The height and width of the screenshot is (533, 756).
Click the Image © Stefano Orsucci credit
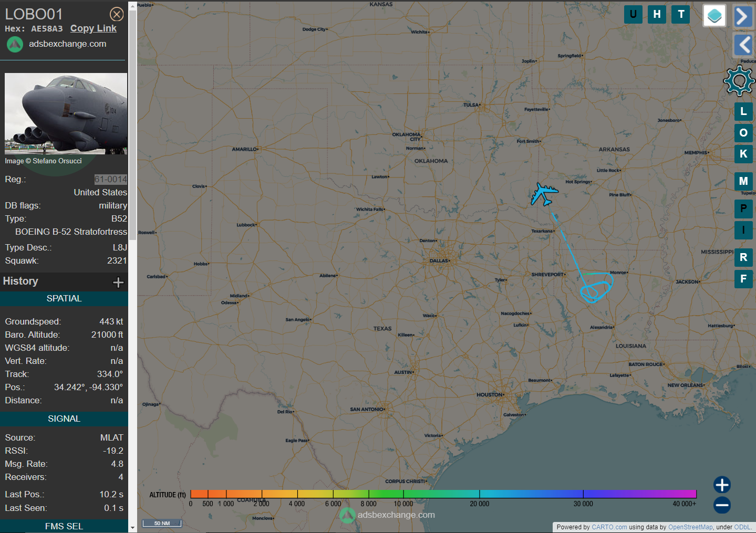(43, 161)
